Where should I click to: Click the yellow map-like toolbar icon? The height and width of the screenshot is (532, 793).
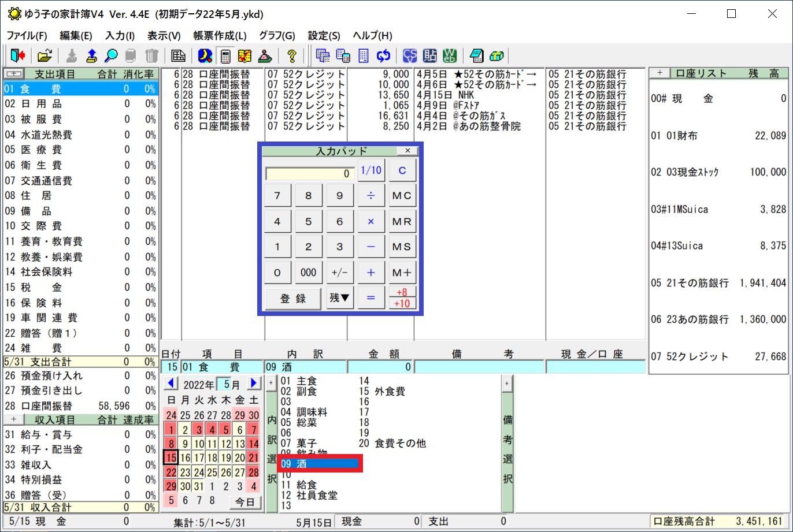click(244, 55)
